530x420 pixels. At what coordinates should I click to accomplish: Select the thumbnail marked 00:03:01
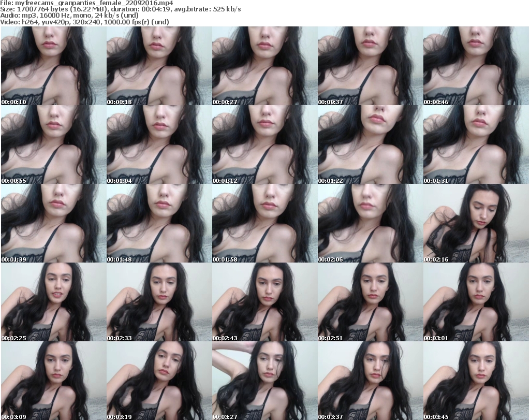[476, 302]
